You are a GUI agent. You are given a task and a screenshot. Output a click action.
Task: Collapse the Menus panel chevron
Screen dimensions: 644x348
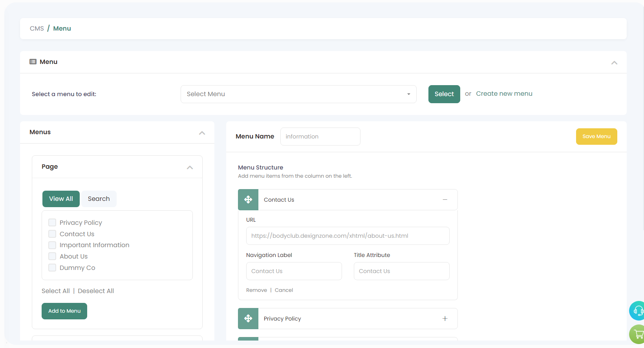point(202,133)
